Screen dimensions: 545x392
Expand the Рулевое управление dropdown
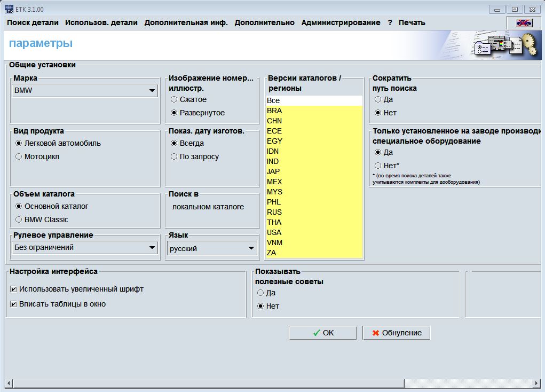point(85,248)
